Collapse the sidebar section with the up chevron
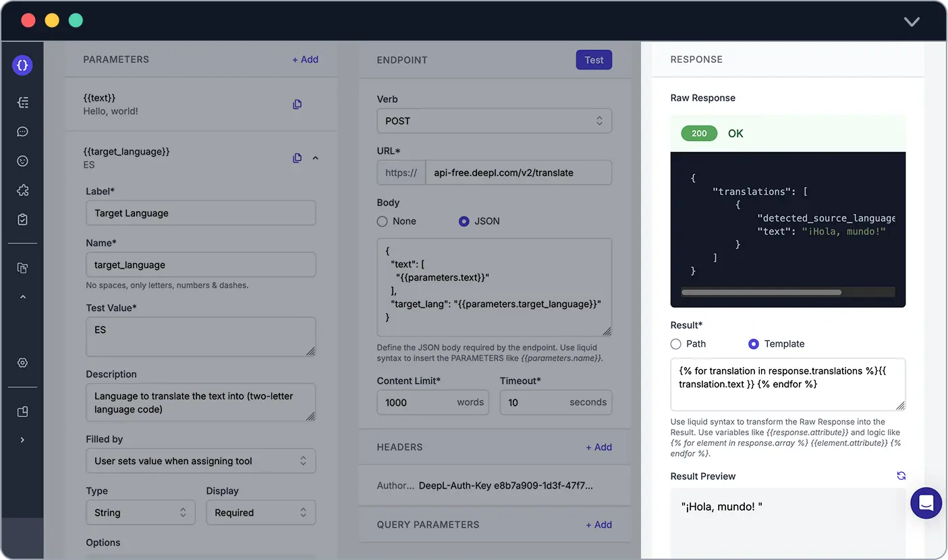Viewport: 948px width, 560px height. pyautogui.click(x=23, y=297)
